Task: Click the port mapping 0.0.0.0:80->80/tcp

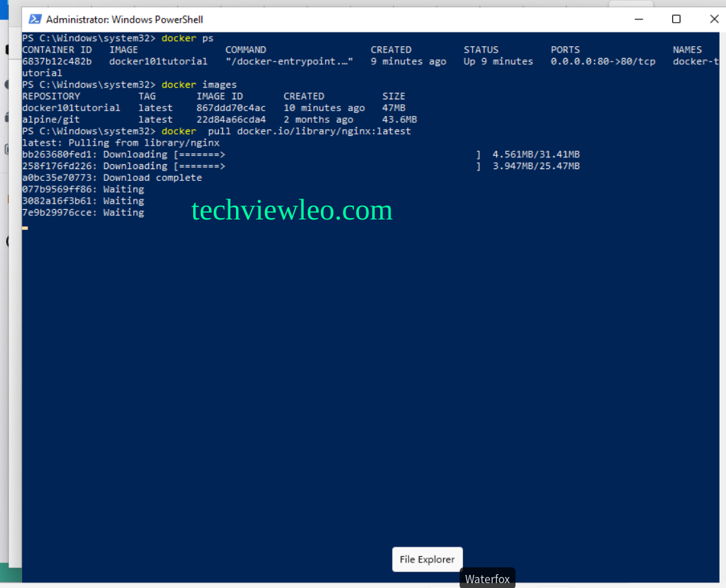Action: [603, 61]
